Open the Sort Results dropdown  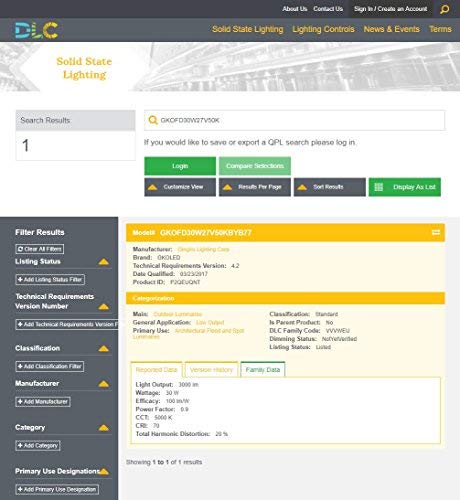point(330,187)
